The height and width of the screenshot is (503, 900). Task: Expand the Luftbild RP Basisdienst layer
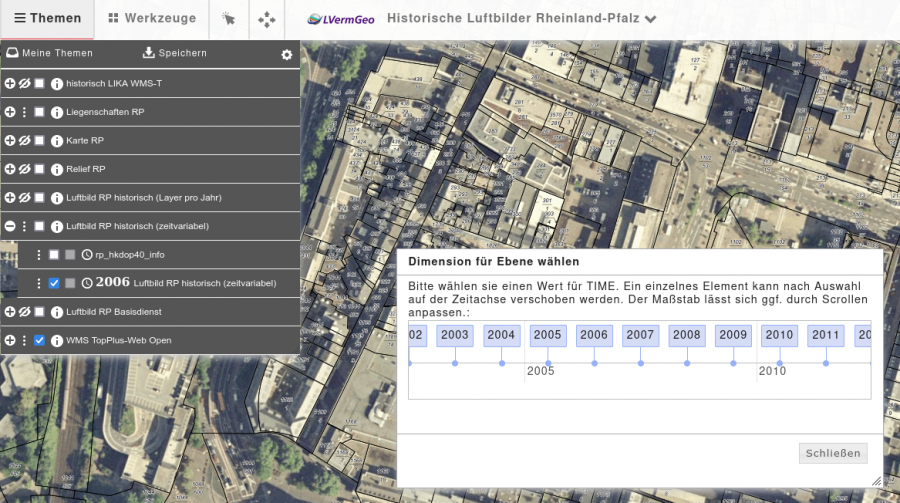coord(10,312)
